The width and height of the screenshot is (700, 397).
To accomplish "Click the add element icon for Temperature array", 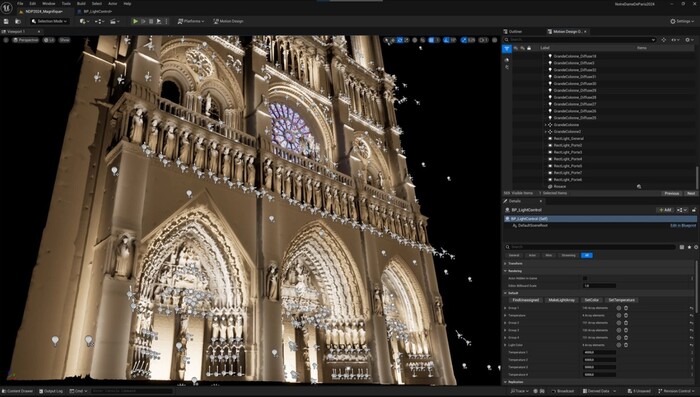I will click(x=619, y=315).
